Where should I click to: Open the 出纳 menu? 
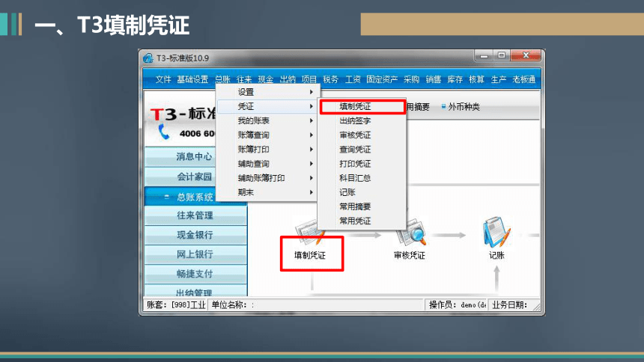pyautogui.click(x=288, y=79)
